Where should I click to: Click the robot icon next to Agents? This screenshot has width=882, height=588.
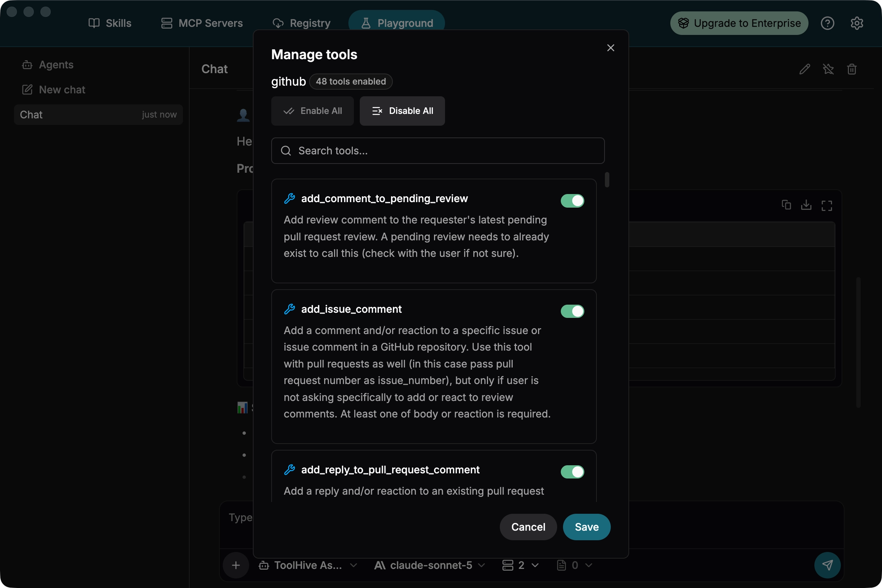coord(27,65)
